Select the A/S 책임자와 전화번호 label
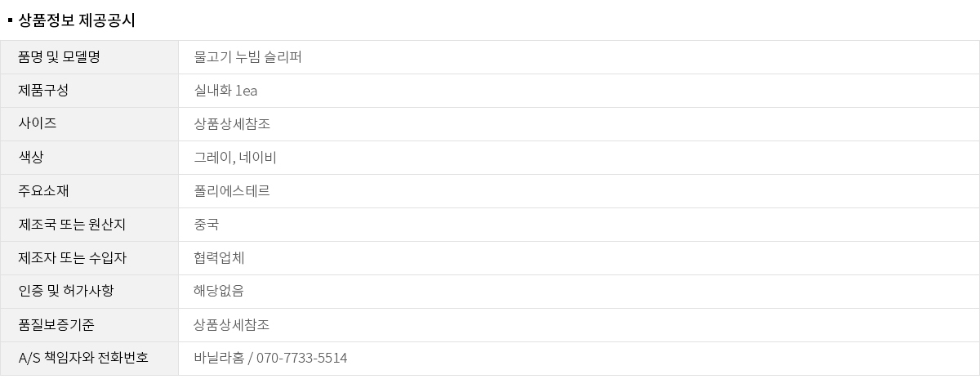 tap(83, 359)
